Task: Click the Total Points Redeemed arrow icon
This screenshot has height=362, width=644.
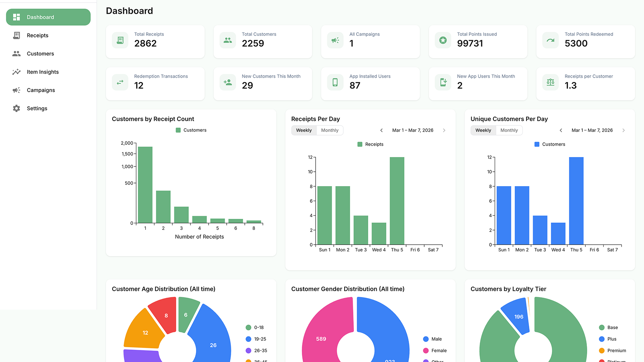Action: pyautogui.click(x=551, y=40)
